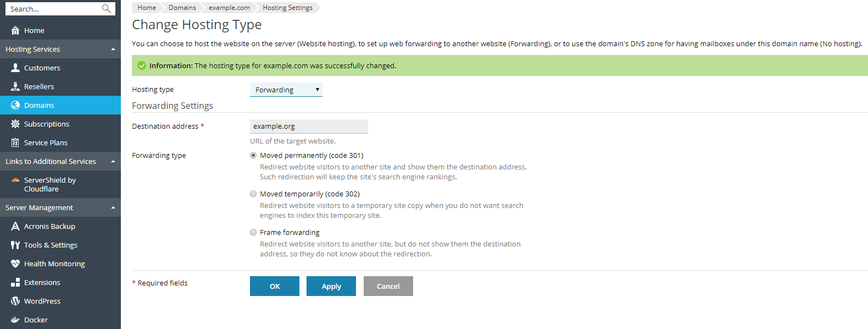Open the Hosting type dropdown

point(286,90)
